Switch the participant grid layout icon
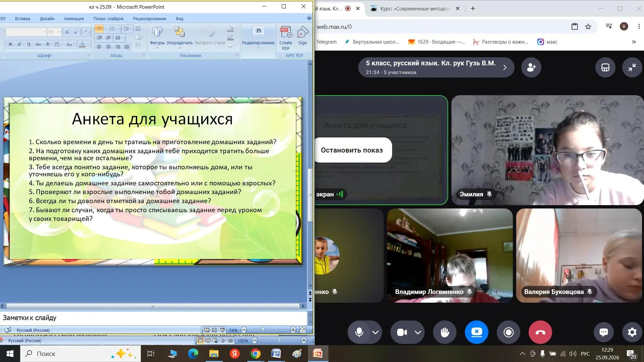 605,67
